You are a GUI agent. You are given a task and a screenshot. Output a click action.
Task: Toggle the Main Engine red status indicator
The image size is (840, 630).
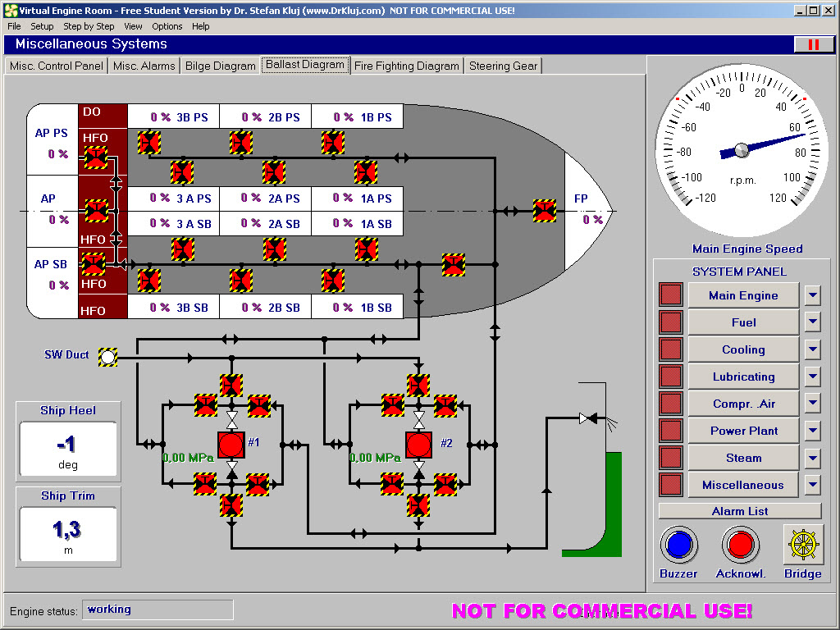670,295
